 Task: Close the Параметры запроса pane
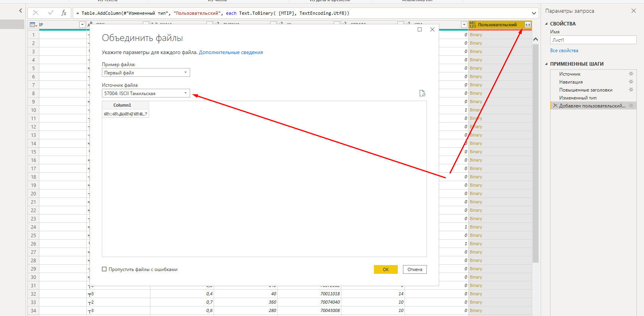point(634,11)
